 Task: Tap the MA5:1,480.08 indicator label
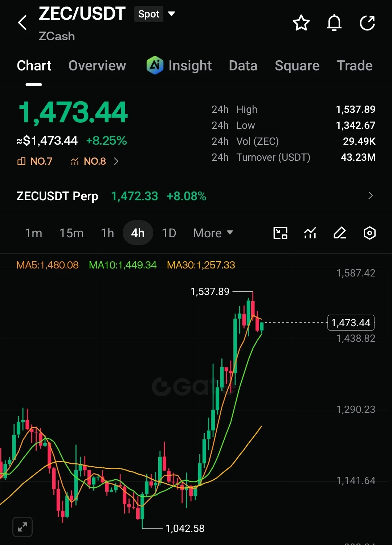[x=48, y=265]
